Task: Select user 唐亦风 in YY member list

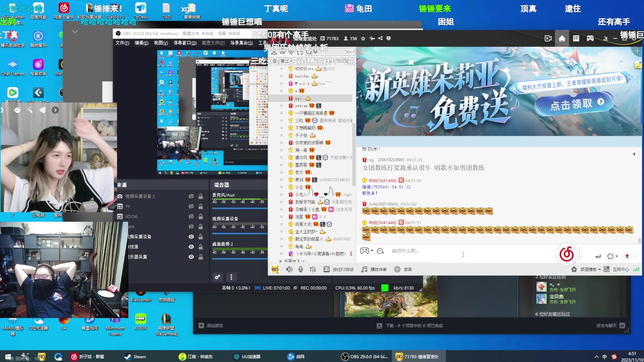Action: [x=301, y=158]
